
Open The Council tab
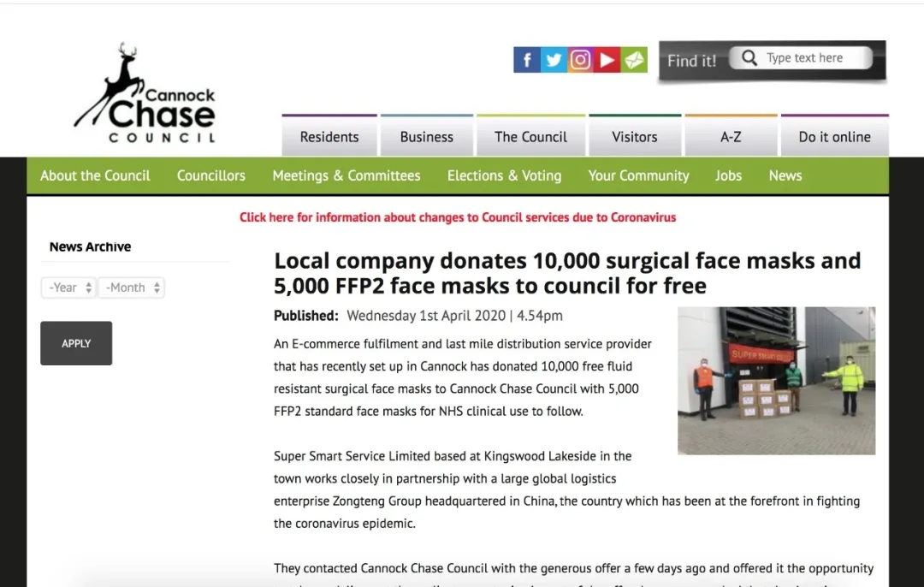point(531,136)
